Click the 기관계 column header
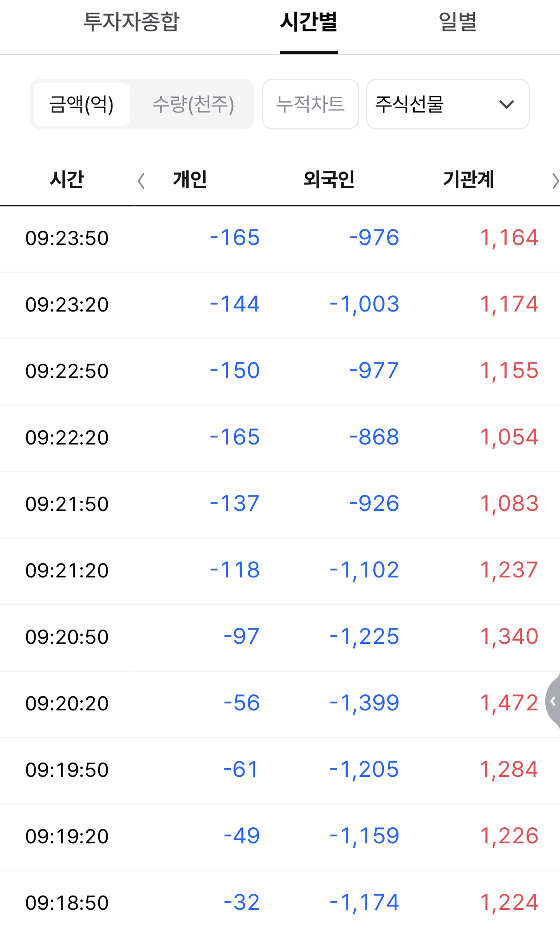 tap(468, 179)
